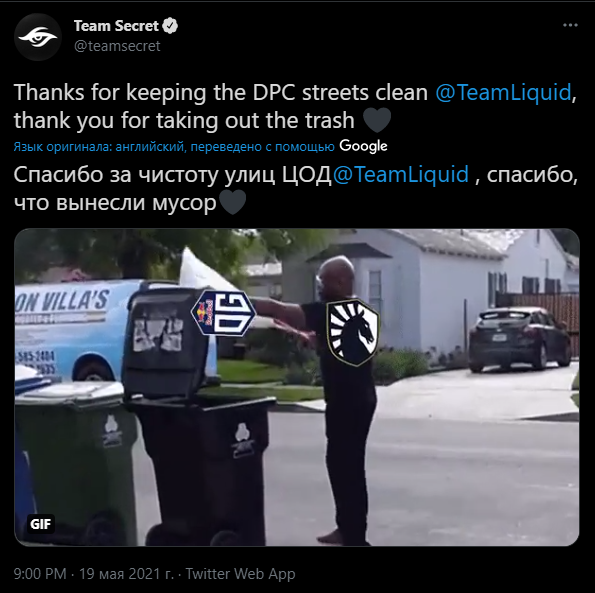
Task: Click the black heart emoji after 'trash'
Action: click(377, 120)
